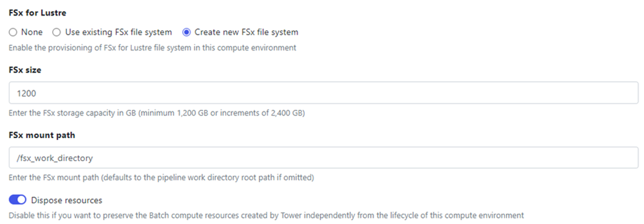Disable the Dispose resources toggle switch
Image resolution: width=644 pixels, height=224 pixels.
tap(17, 200)
